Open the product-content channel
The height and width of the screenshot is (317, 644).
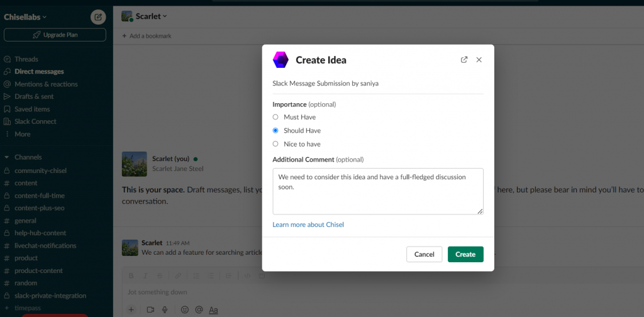tap(38, 270)
